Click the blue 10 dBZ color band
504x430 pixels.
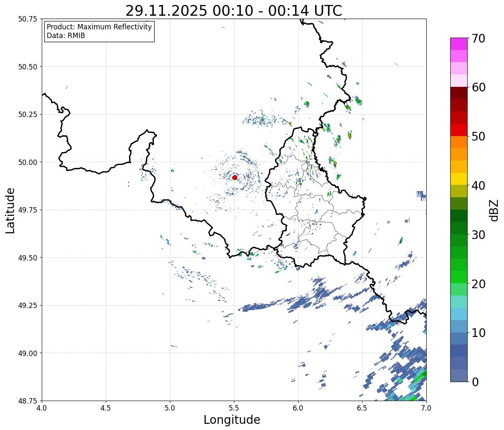459,338
